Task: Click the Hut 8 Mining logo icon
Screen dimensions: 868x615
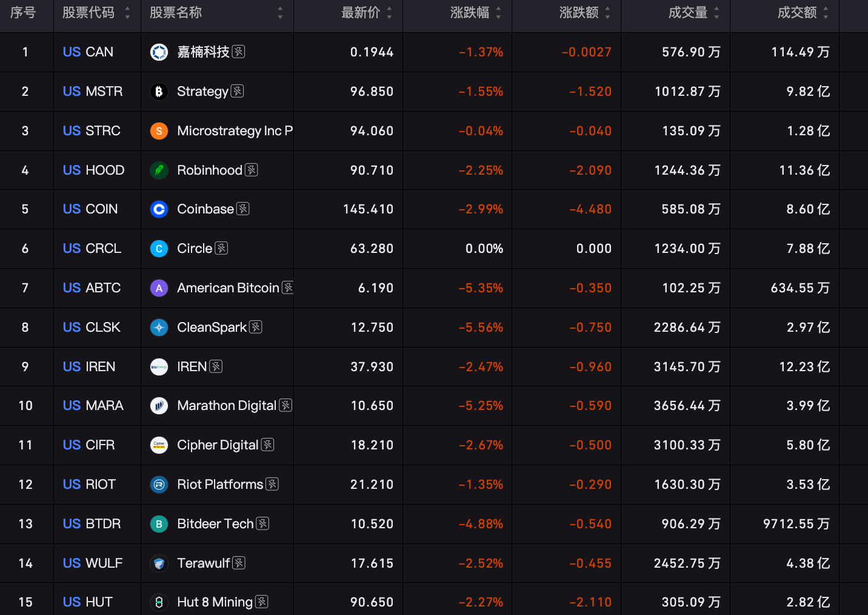Action: click(159, 602)
